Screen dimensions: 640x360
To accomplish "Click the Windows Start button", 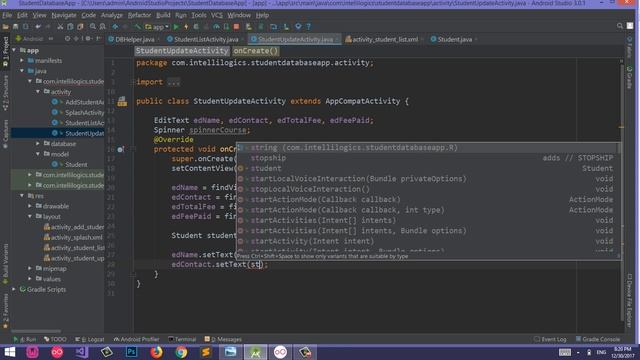I will pyautogui.click(x=9, y=352).
